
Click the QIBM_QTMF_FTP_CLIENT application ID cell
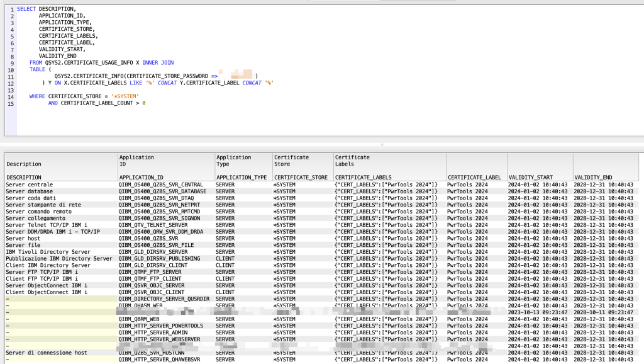point(150,278)
